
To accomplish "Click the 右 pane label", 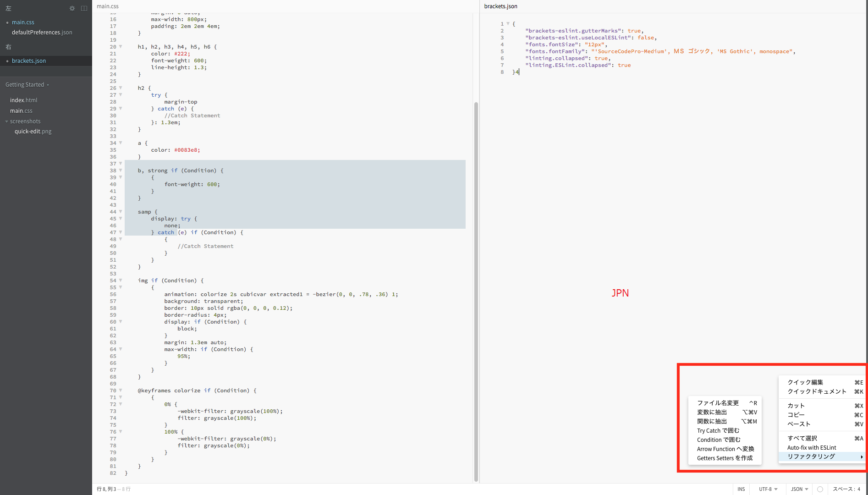I will [x=8, y=47].
